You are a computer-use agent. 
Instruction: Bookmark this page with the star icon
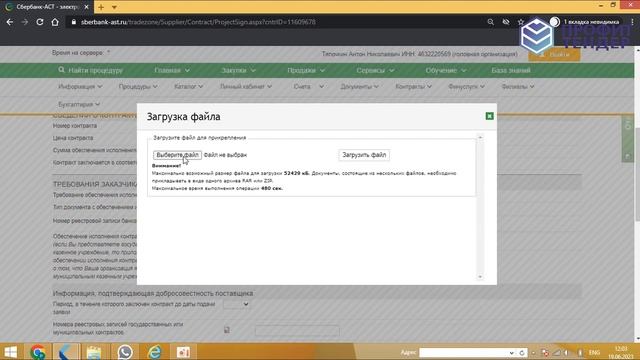520,22
